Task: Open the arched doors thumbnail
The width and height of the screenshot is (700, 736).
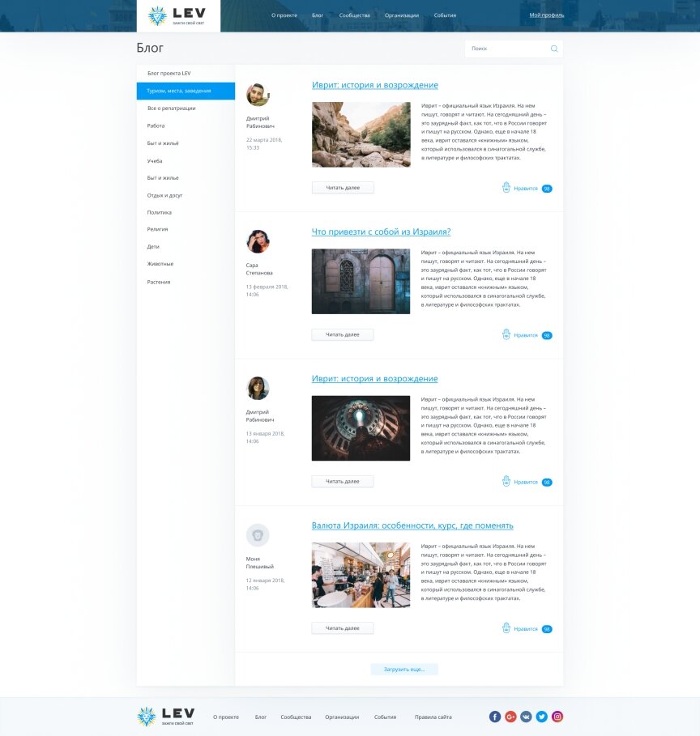Action: point(361,282)
